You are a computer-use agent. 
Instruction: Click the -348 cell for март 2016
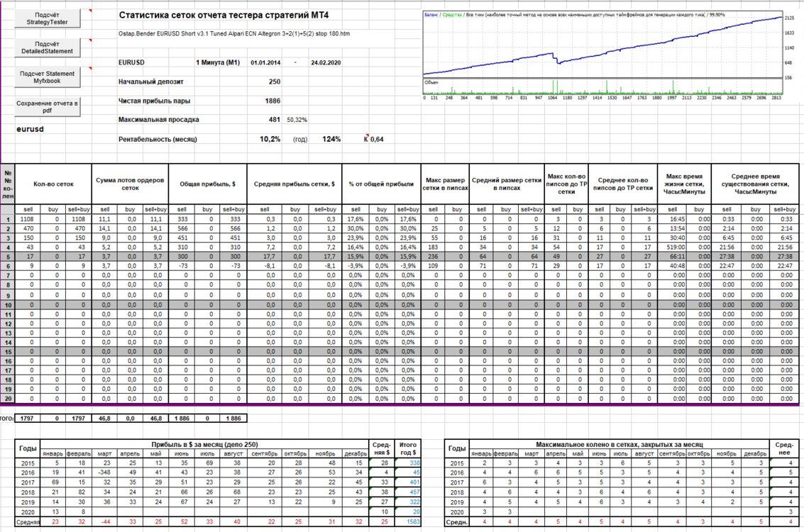pyautogui.click(x=104, y=472)
